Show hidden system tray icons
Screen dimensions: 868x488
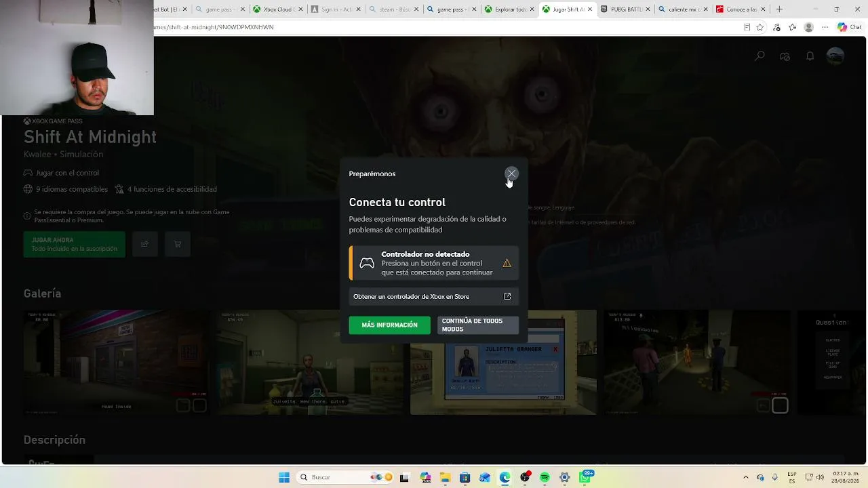[x=746, y=477]
